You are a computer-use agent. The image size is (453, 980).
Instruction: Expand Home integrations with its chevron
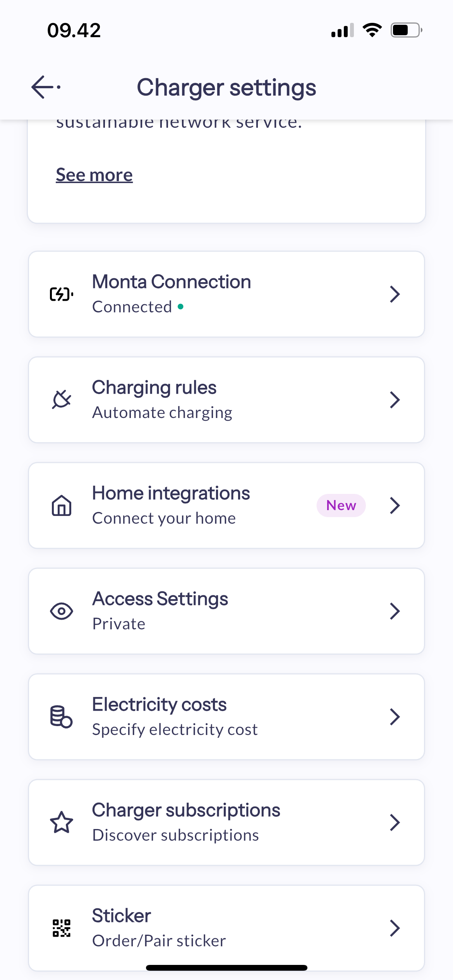395,505
